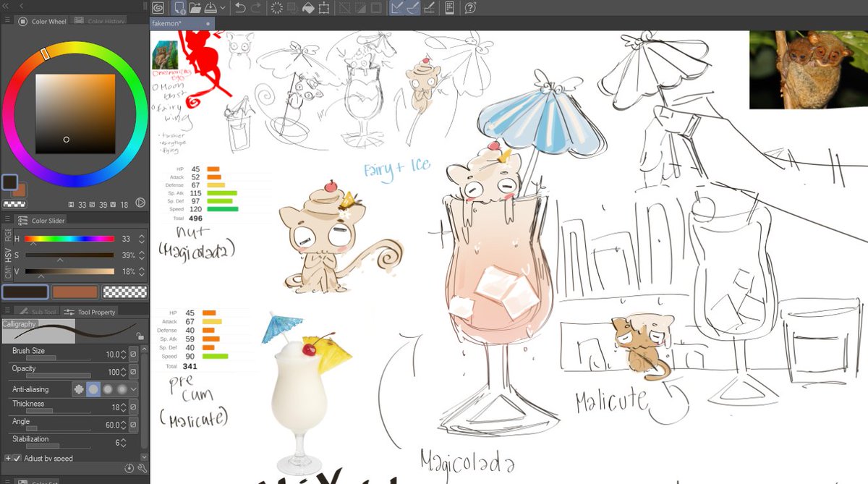Step the H value spinner
The width and height of the screenshot is (868, 484).
[142, 239]
